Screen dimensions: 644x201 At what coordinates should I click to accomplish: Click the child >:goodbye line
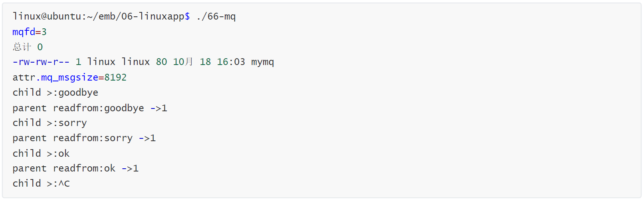55,93
